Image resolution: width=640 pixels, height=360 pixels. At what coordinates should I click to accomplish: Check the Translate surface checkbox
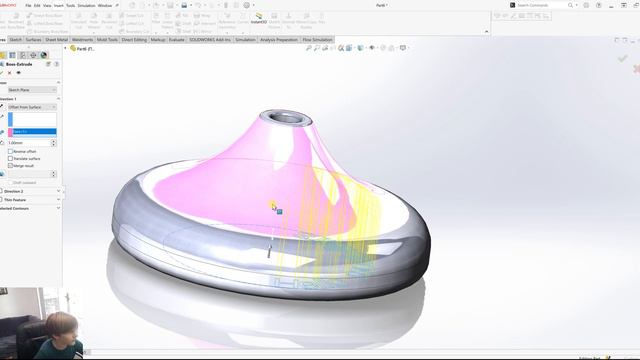(x=10, y=158)
